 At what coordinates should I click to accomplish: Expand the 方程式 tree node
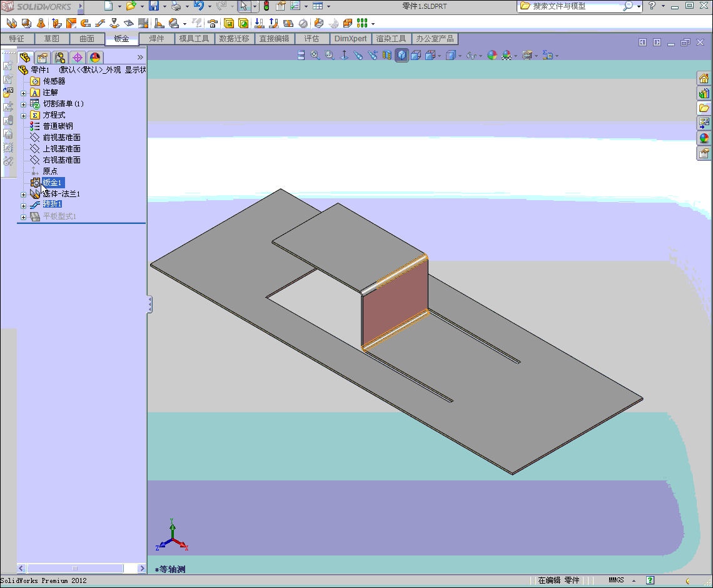pyautogui.click(x=24, y=116)
